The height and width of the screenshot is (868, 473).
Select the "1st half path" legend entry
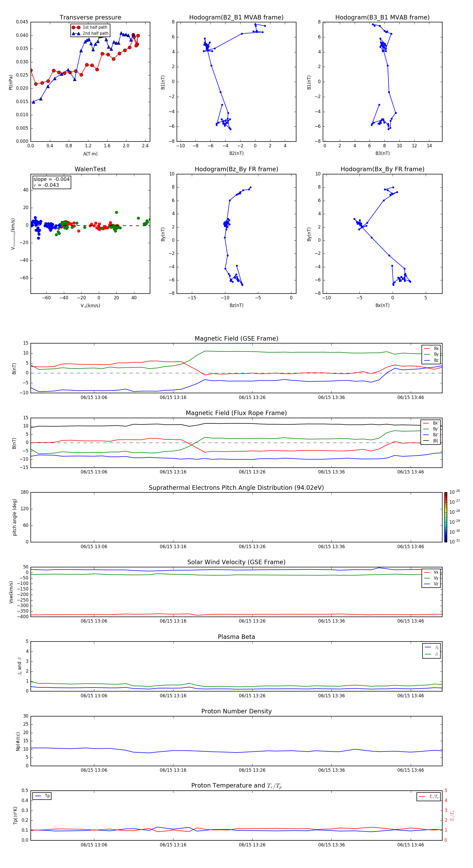click(x=90, y=27)
